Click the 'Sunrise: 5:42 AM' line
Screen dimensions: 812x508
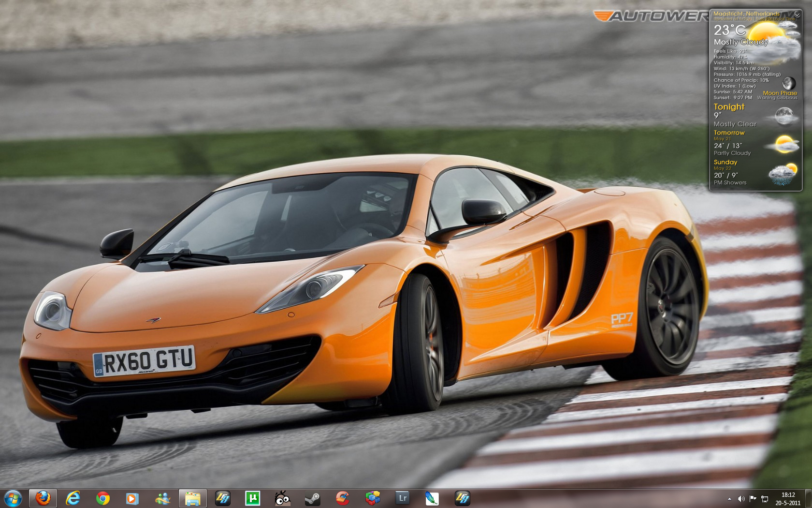[733, 92]
